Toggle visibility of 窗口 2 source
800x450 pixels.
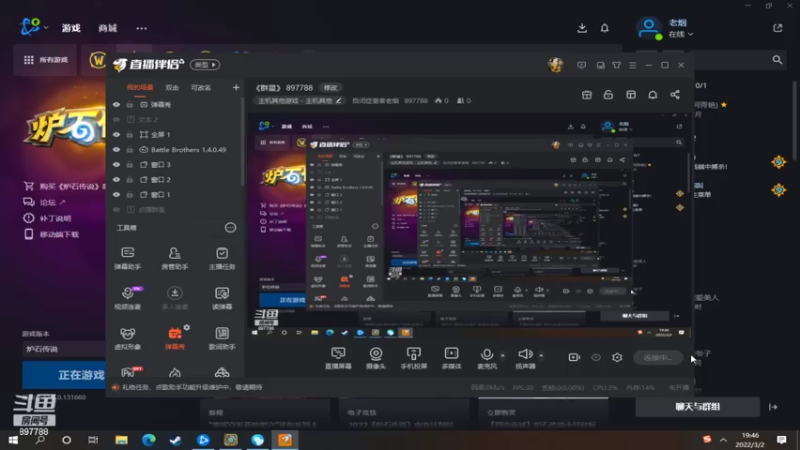116,180
